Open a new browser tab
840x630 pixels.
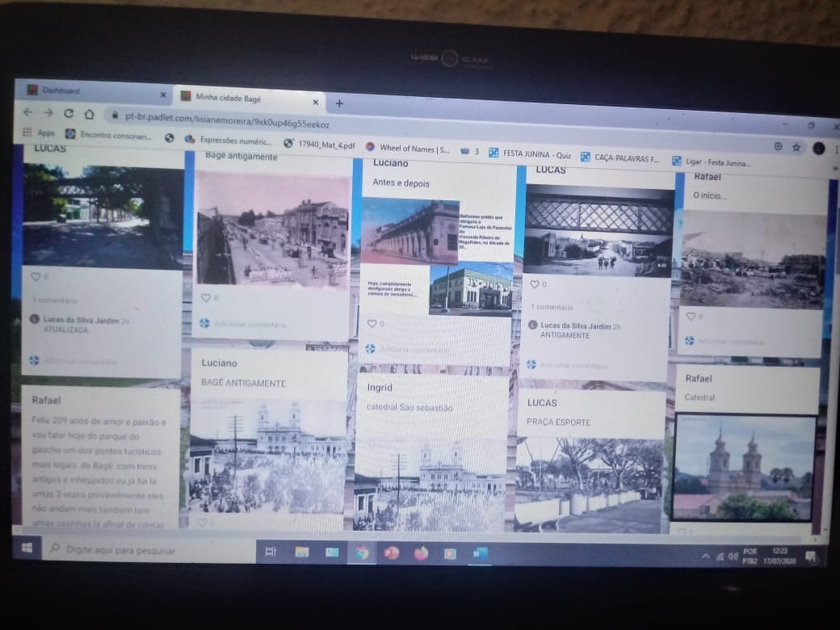click(x=339, y=103)
